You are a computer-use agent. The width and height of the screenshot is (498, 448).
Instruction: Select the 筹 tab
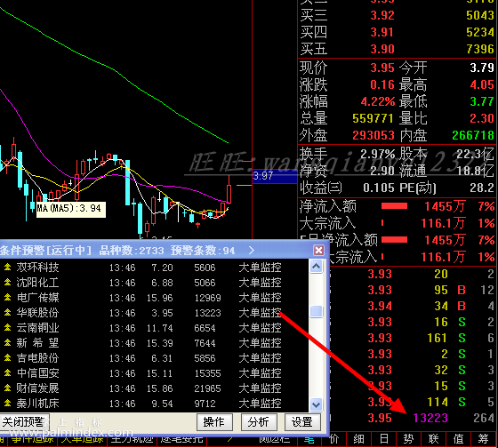(484, 439)
